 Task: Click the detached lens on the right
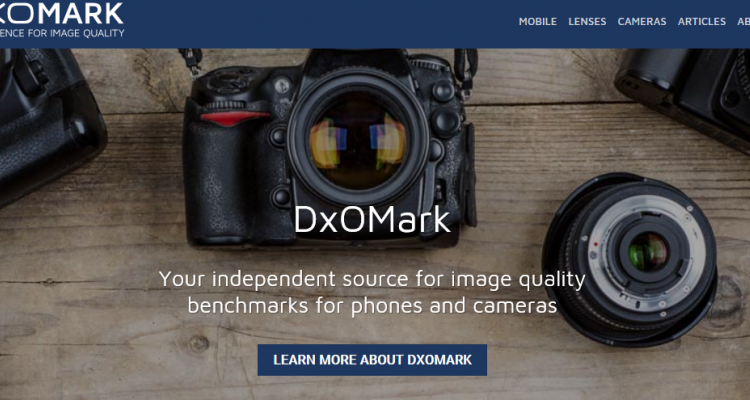pos(629,259)
